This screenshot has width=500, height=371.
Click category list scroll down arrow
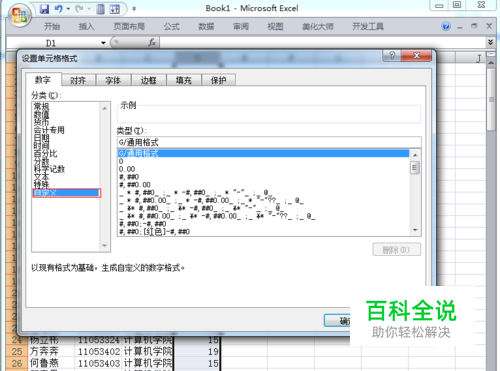tap(105, 246)
